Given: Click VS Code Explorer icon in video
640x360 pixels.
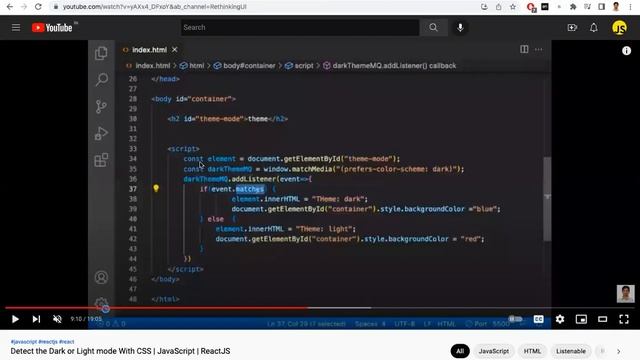Looking at the screenshot, I should click(101, 53).
